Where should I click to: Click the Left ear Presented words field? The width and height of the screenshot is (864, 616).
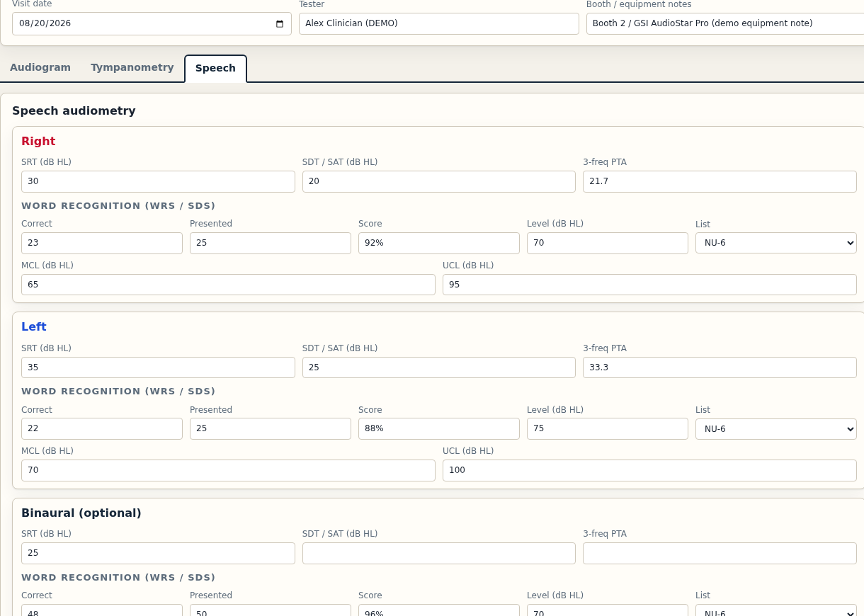pyautogui.click(x=271, y=428)
